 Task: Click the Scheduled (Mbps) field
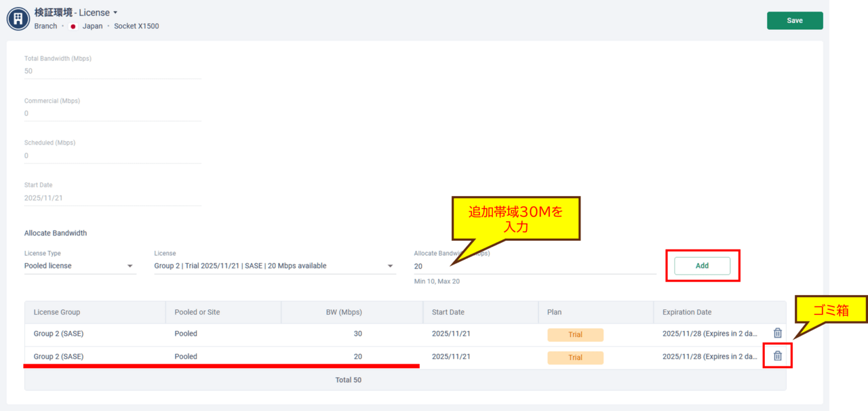(x=113, y=155)
